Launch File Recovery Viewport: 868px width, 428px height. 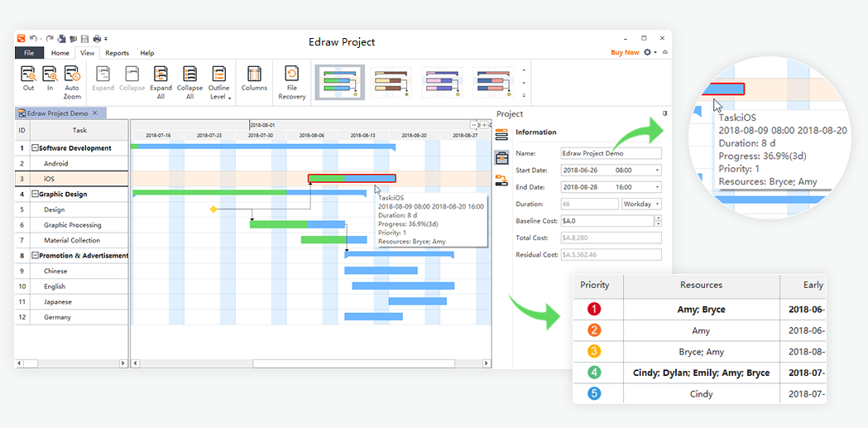click(292, 82)
